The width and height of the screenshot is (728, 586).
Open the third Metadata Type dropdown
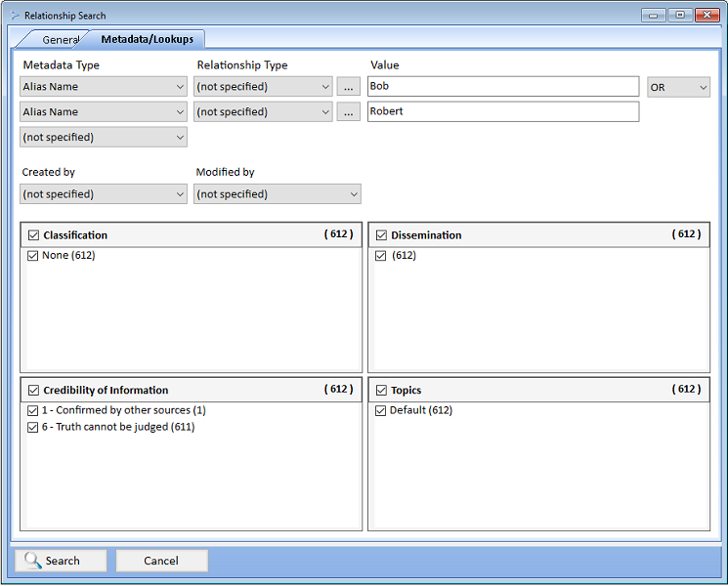click(x=104, y=138)
